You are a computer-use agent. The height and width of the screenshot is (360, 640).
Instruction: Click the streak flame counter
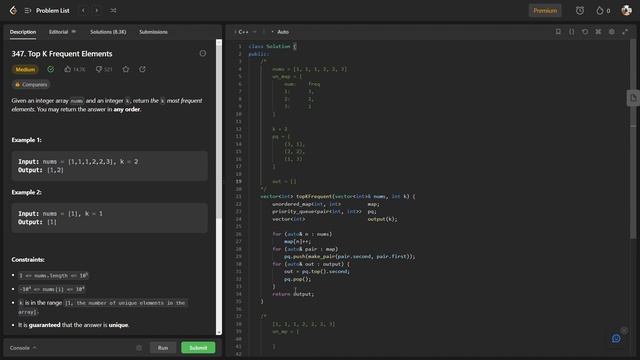tap(603, 11)
